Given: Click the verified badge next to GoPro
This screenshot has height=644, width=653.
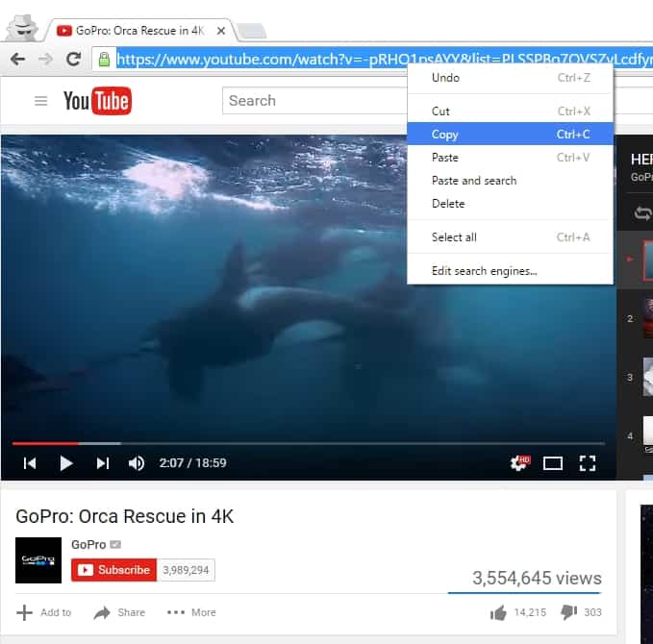Looking at the screenshot, I should pyautogui.click(x=115, y=544).
